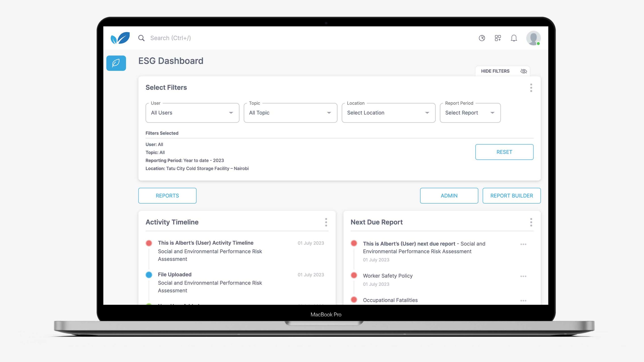Click the REPORTS tab button
Screen dimensions: 644x362
167,195
